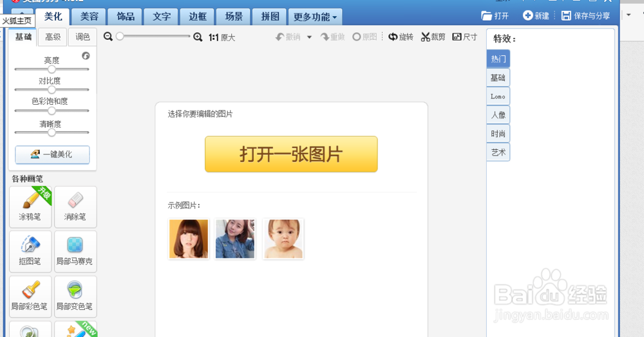Viewport: 644px width, 337px height.
Task: Select the 热门 effects category
Action: (498, 59)
